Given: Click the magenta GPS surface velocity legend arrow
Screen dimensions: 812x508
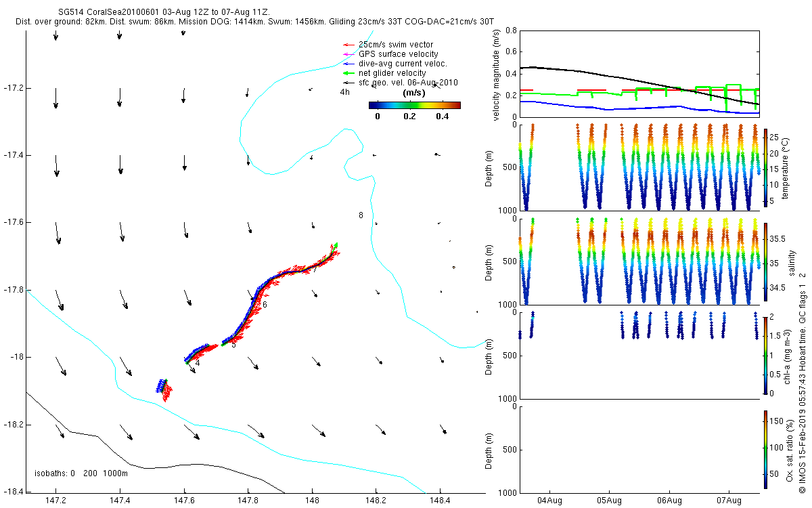Looking at the screenshot, I should tap(349, 54).
